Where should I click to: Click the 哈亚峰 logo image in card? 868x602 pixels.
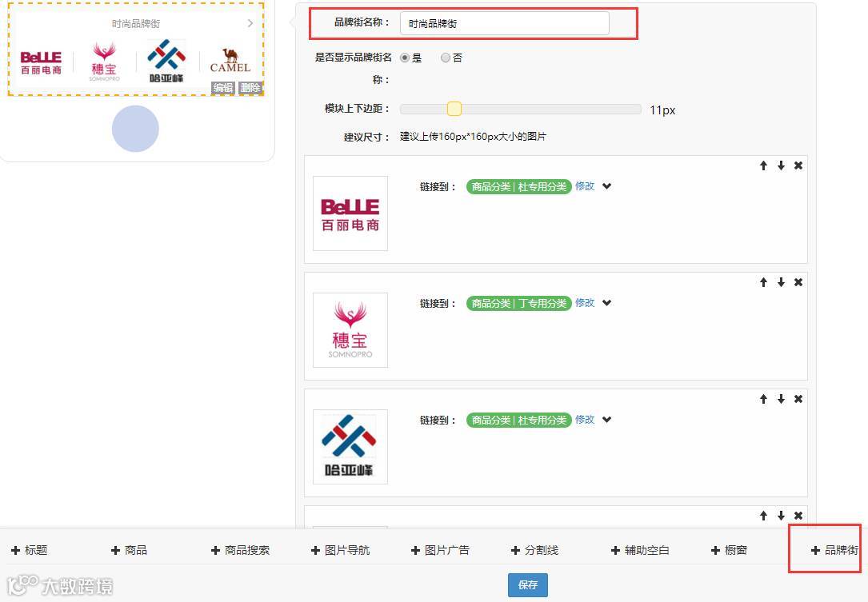[350, 447]
